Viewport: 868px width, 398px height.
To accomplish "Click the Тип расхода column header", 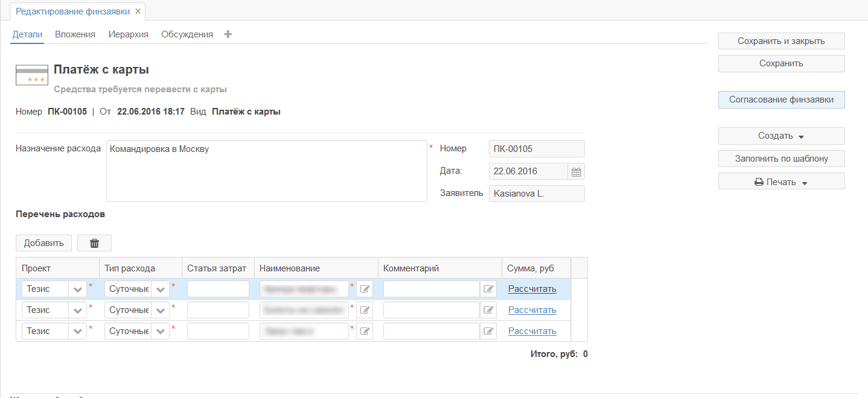I will (x=141, y=268).
